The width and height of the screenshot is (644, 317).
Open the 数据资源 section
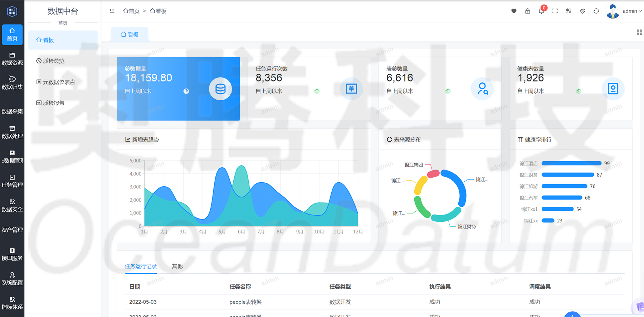12,59
